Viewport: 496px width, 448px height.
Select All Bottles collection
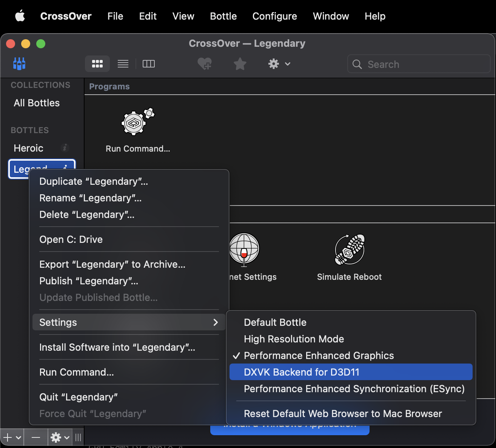37,103
